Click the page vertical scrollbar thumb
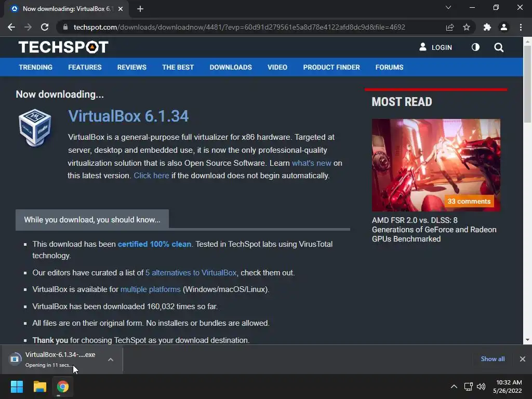Image resolution: width=532 pixels, height=399 pixels. (x=527, y=84)
